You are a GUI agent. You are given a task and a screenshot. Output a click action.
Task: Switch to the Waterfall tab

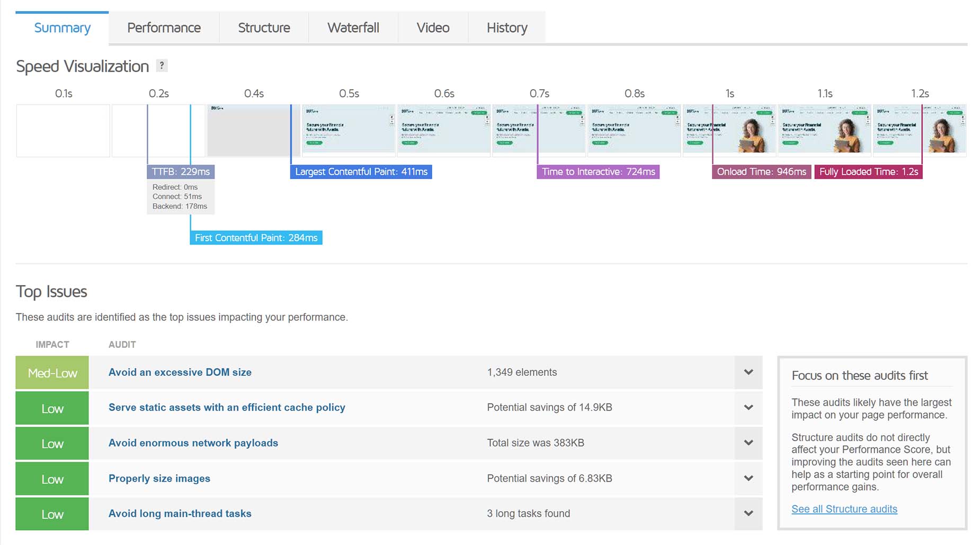tap(353, 28)
